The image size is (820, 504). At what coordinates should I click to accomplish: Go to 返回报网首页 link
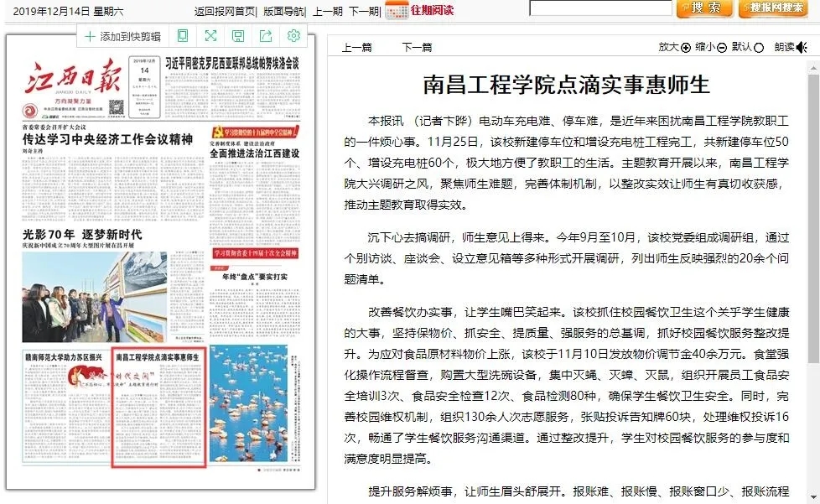(225, 11)
